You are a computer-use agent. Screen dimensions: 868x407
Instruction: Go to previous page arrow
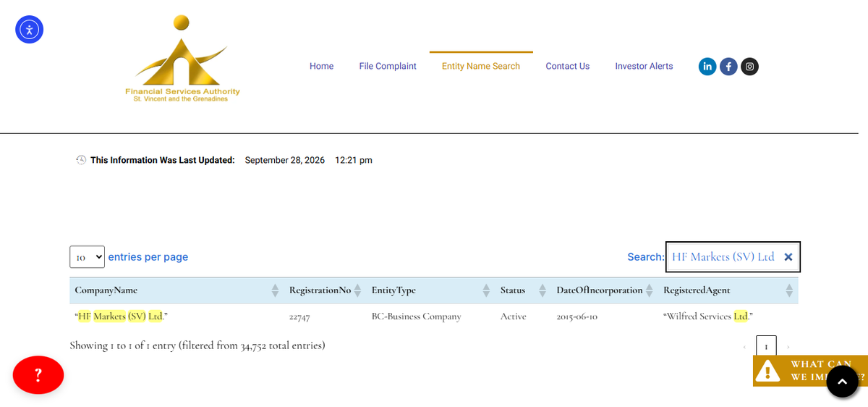click(x=744, y=348)
